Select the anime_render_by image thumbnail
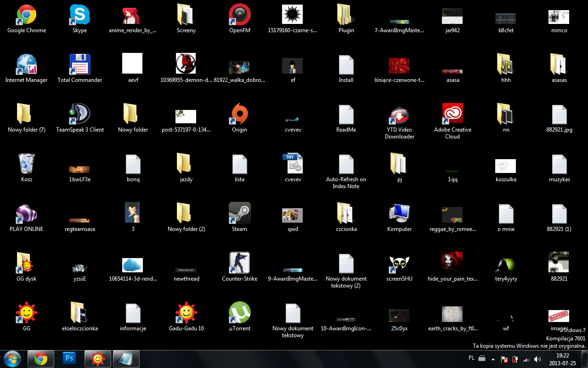 click(133, 15)
